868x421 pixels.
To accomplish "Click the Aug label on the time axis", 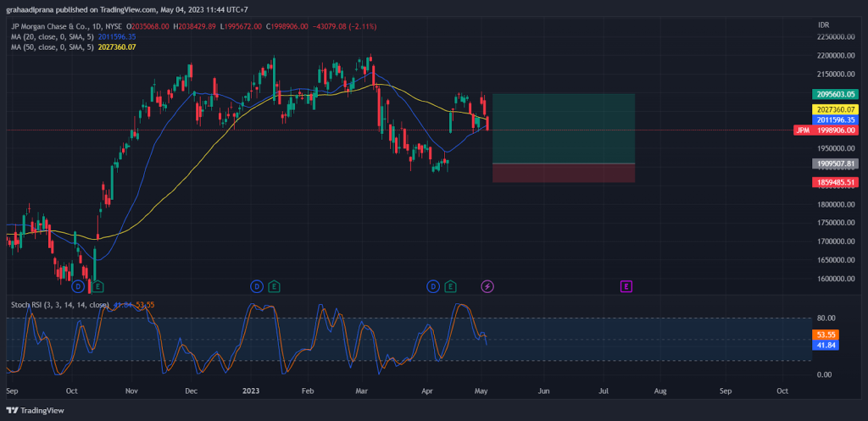I will tap(660, 391).
